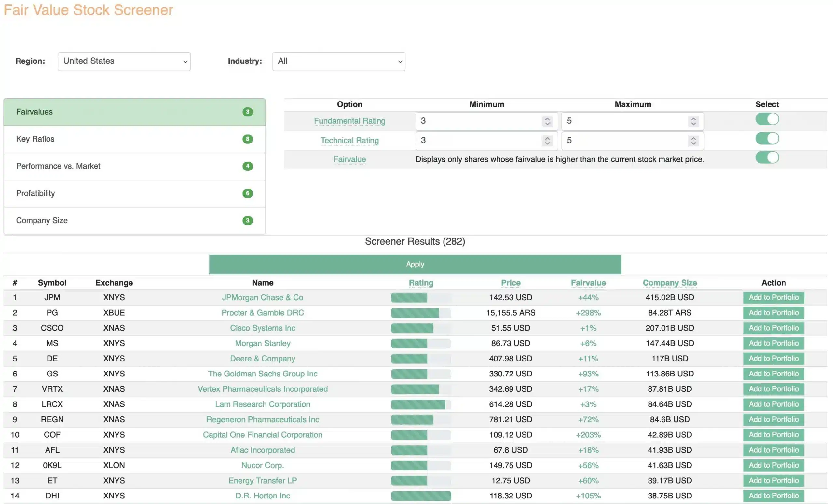Screen dimensions: 833x504
Task: Click the rating bar for LRCX
Action: [421, 404]
